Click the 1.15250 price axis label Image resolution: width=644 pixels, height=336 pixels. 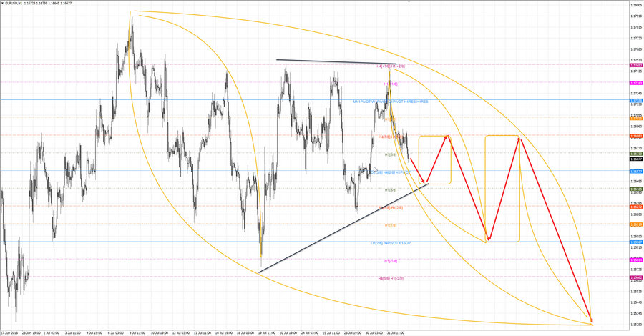(636, 325)
